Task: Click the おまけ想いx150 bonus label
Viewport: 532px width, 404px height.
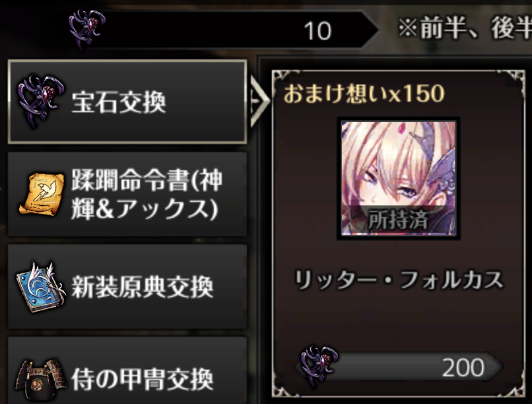Action: click(364, 93)
